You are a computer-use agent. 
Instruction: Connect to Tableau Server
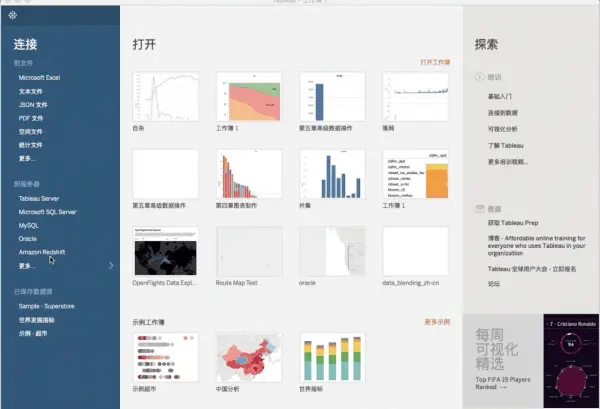[x=39, y=199]
